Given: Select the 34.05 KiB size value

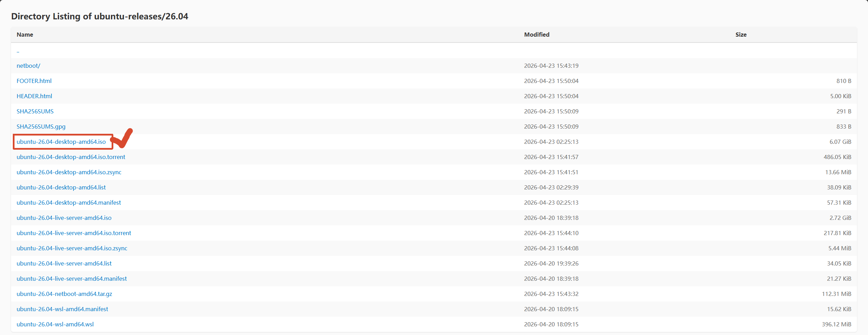Looking at the screenshot, I should (x=839, y=263).
